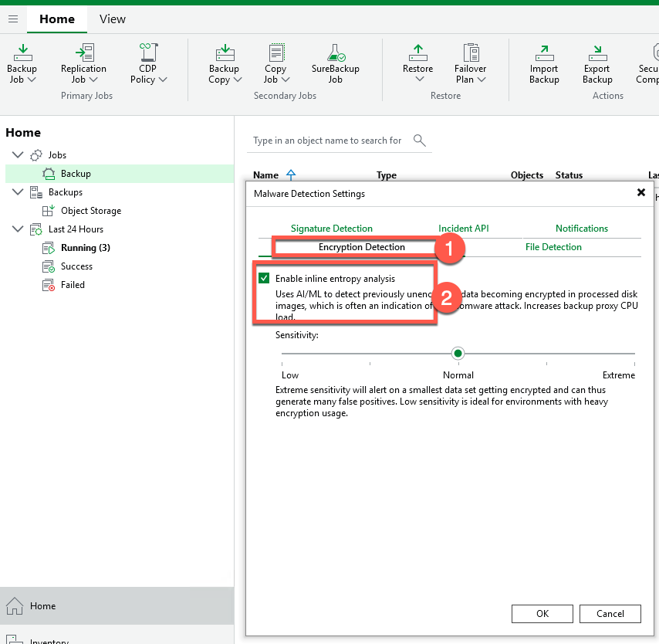Open the File Detection tab
The width and height of the screenshot is (659, 644).
click(x=553, y=247)
